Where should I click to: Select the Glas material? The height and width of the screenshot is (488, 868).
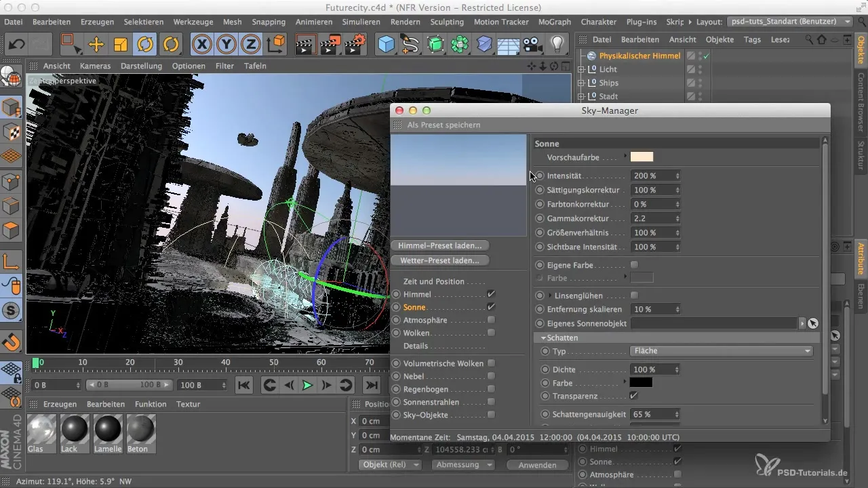[41, 433]
